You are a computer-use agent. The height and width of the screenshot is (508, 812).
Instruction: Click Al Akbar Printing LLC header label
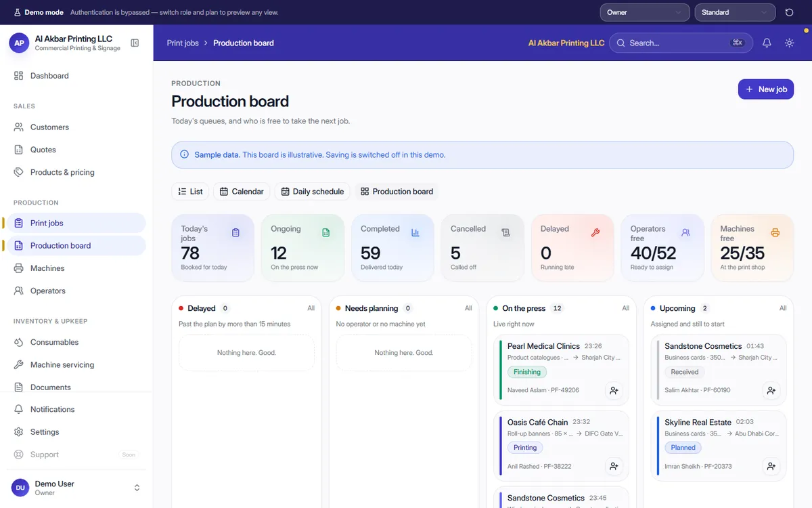point(566,43)
